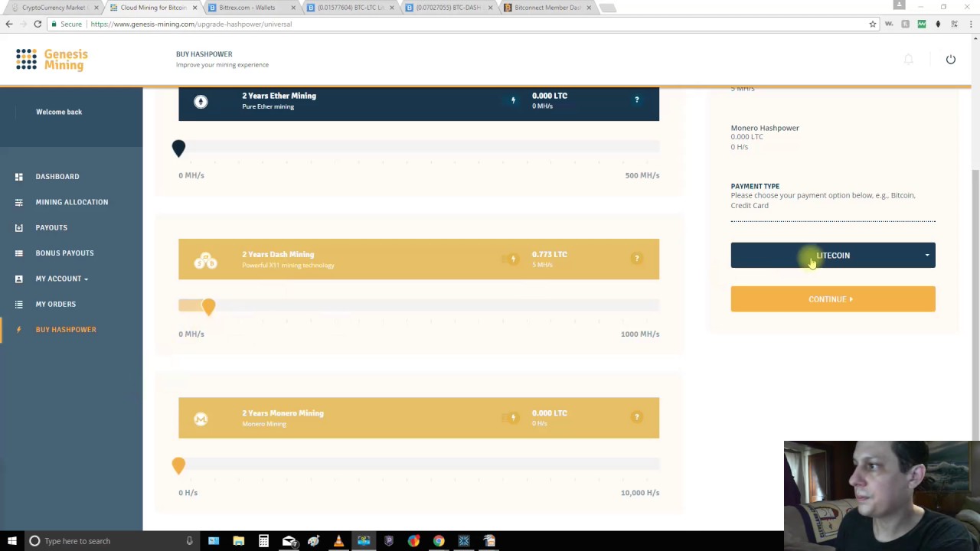Click the Dash Mining slider handle

tap(208, 306)
